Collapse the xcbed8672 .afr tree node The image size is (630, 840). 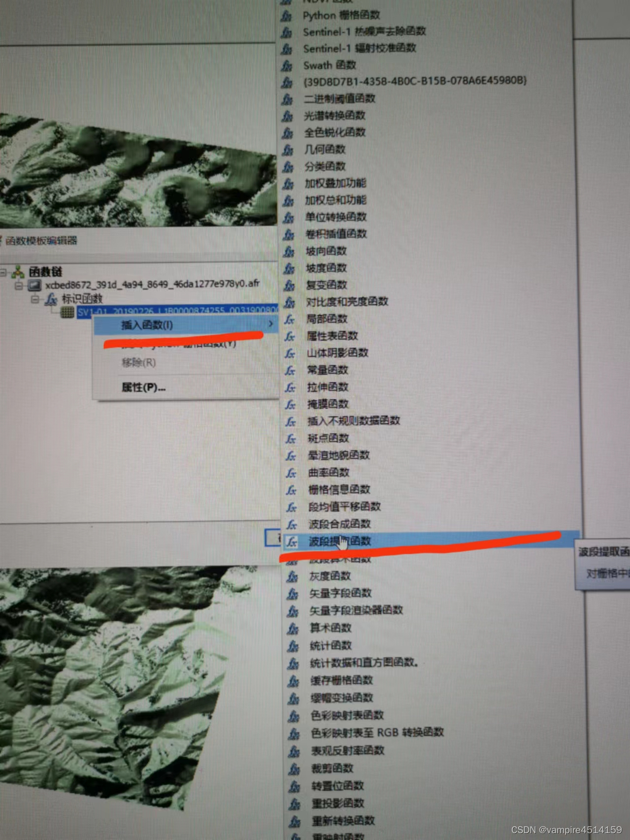pyautogui.click(x=18, y=285)
